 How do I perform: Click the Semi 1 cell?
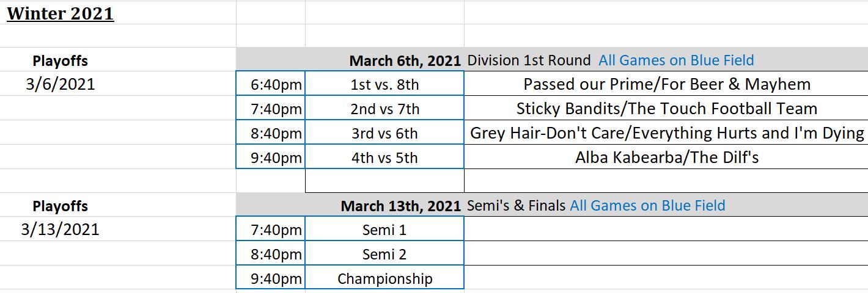point(384,230)
